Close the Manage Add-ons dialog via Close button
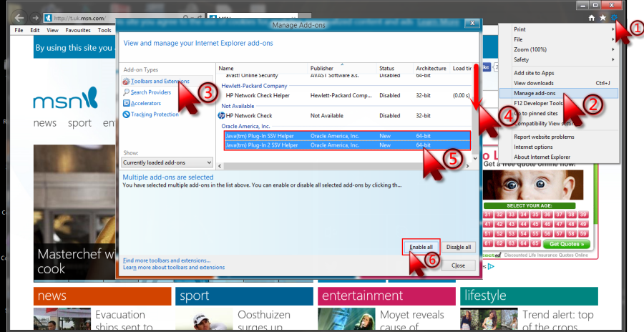The height and width of the screenshot is (332, 644). (x=459, y=265)
